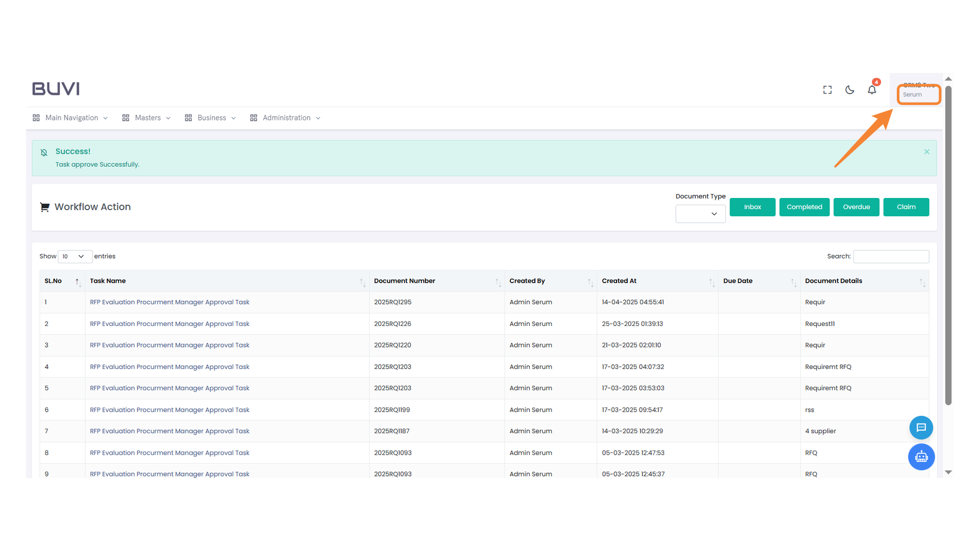980x551 pixels.
Task: Click the BUVI logo
Action: (55, 88)
